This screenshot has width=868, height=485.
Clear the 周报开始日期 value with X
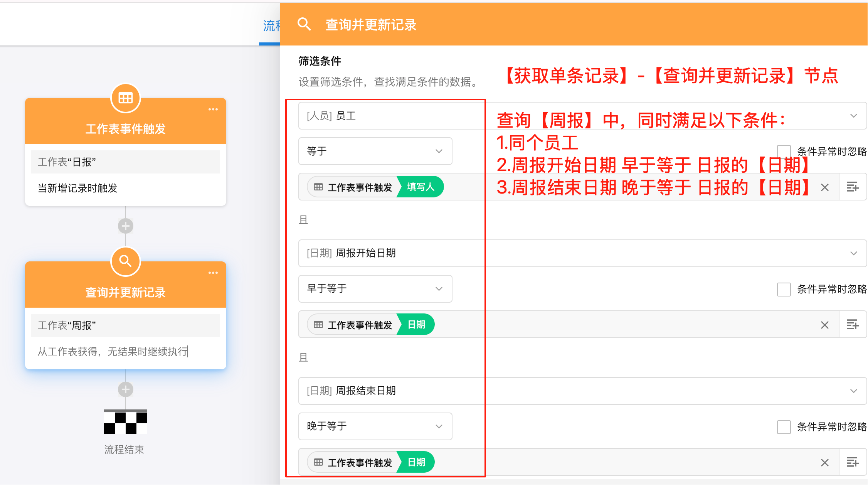click(824, 325)
